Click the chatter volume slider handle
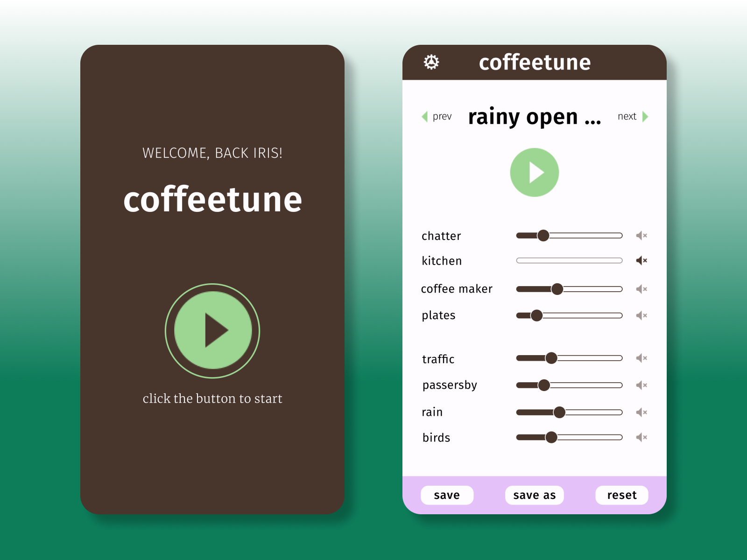The image size is (747, 560). coord(543,236)
